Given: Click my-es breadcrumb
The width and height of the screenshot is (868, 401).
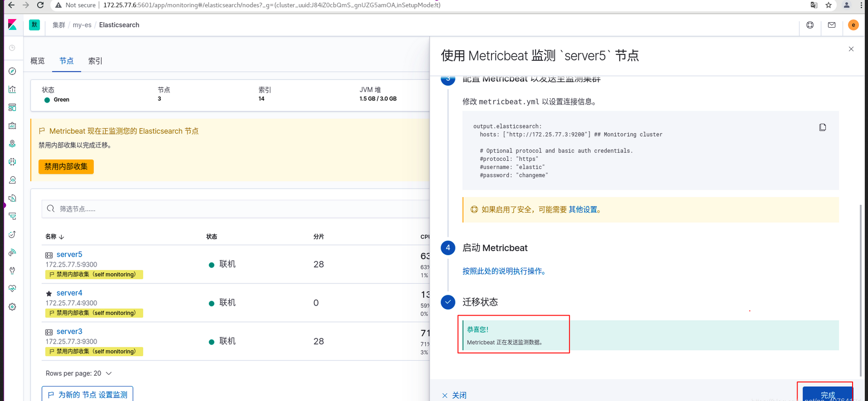Looking at the screenshot, I should [82, 25].
